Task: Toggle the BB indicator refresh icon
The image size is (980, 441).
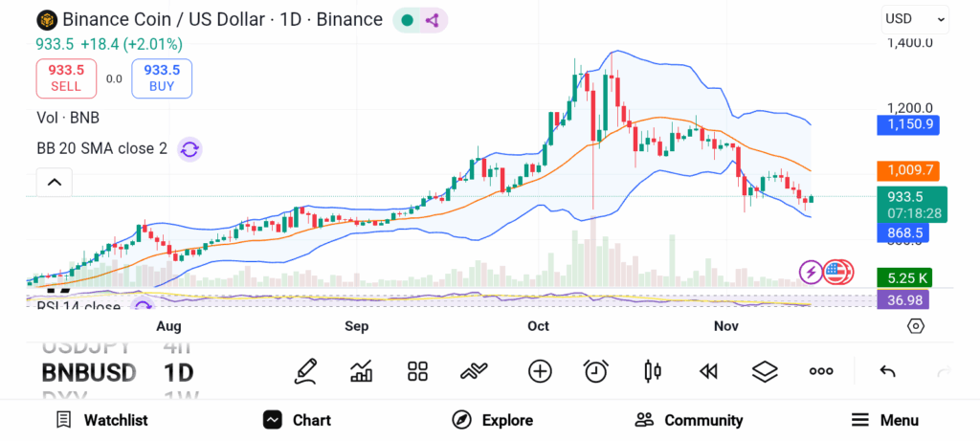Action: pos(189,149)
